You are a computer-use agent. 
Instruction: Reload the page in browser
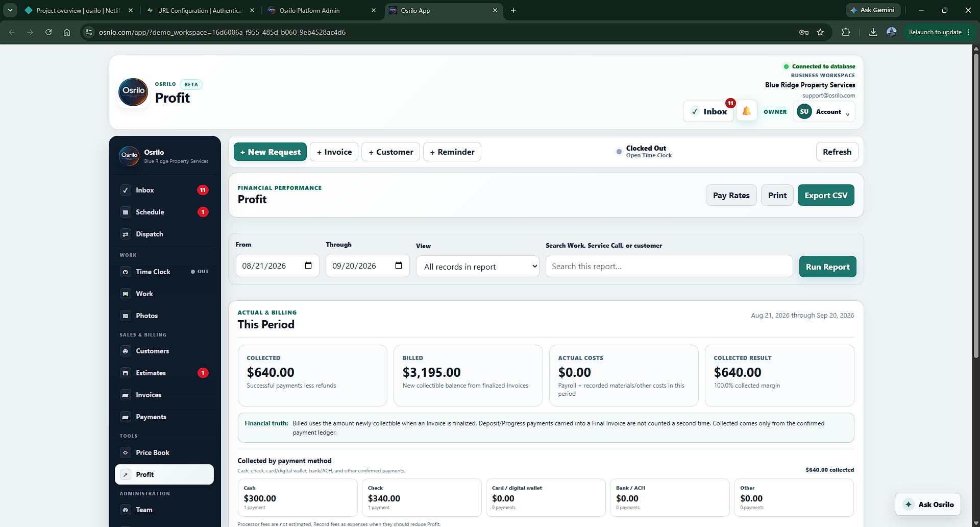[48, 32]
